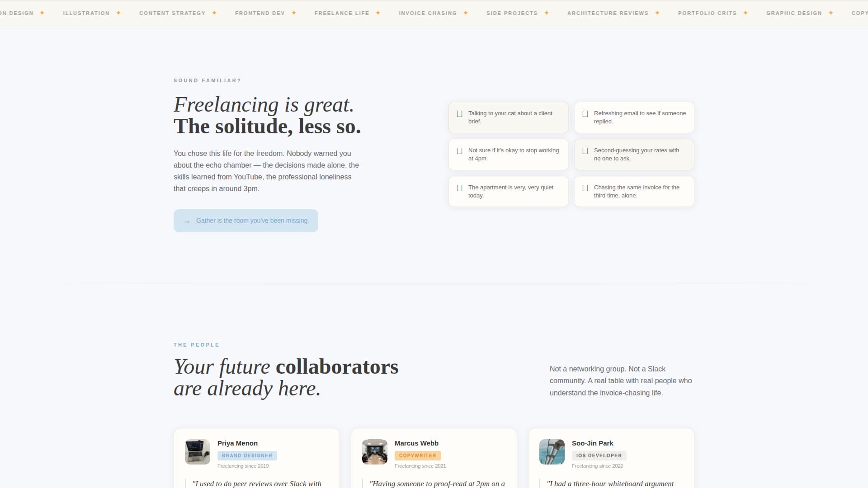Click the BRAND DESIGNER badge on Priya's card
Image resolution: width=868 pixels, height=488 pixels.
247,455
